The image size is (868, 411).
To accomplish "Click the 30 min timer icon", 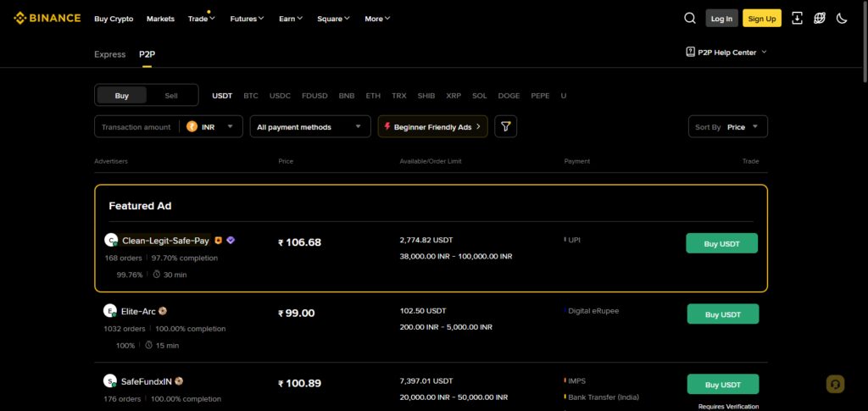I will [157, 275].
